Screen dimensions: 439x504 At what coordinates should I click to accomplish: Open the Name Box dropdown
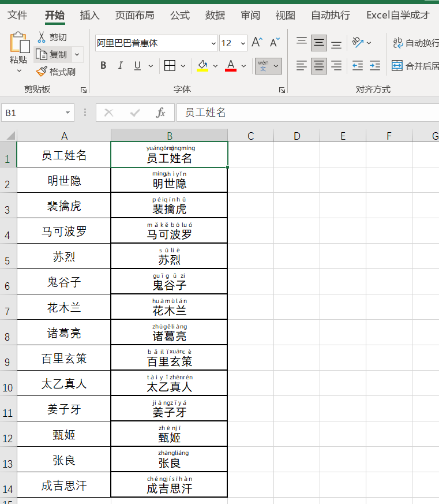67,113
